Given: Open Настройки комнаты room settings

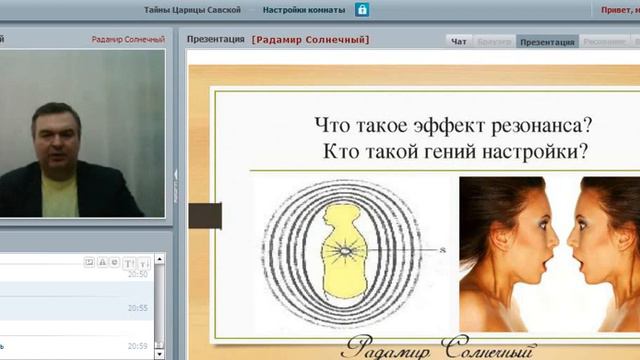Looking at the screenshot, I should (304, 10).
